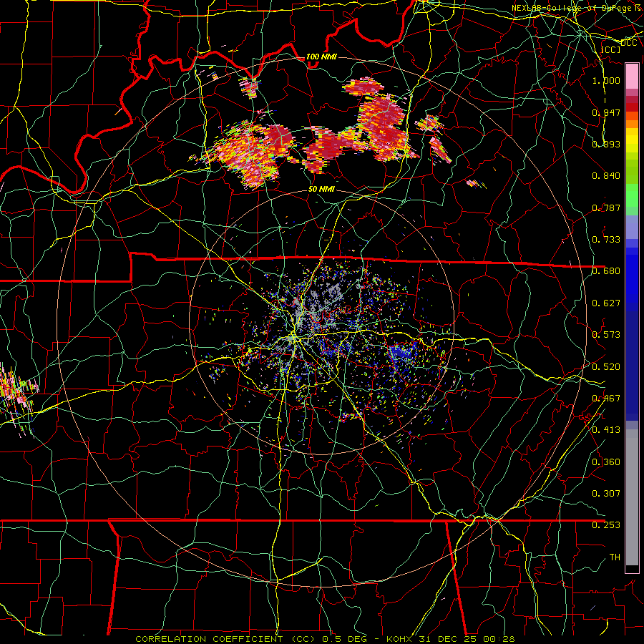Click the 1.000 legend value

[x=606, y=80]
